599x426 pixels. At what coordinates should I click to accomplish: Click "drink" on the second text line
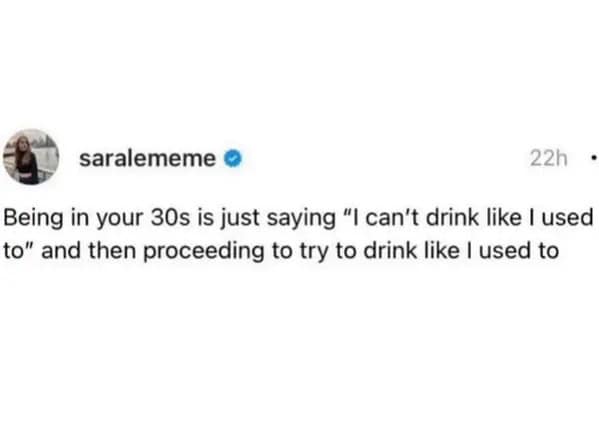pos(390,251)
